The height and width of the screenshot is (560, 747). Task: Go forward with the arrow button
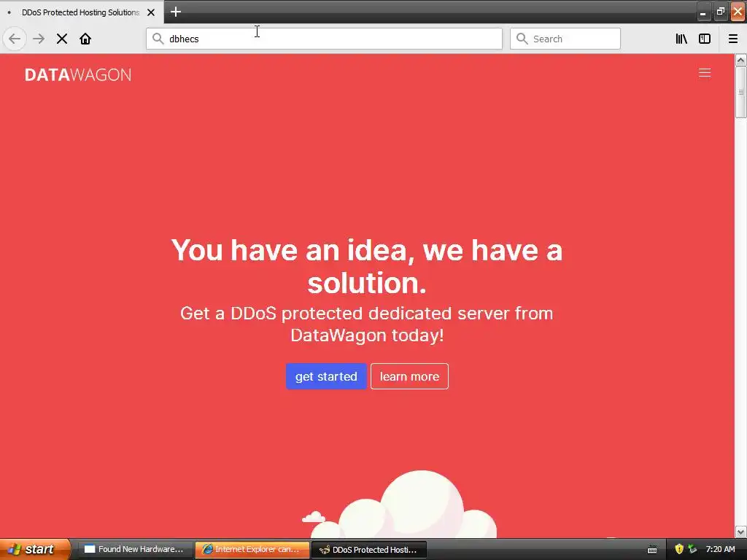coord(39,39)
